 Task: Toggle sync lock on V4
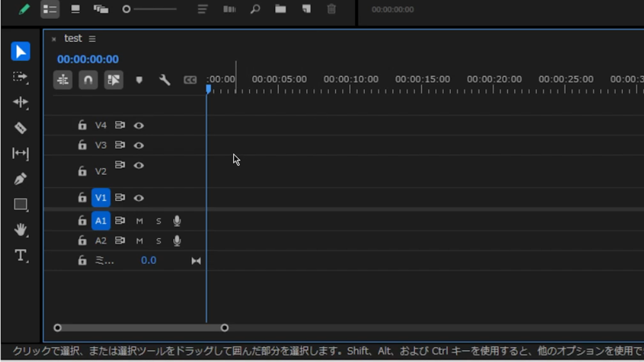(x=120, y=125)
